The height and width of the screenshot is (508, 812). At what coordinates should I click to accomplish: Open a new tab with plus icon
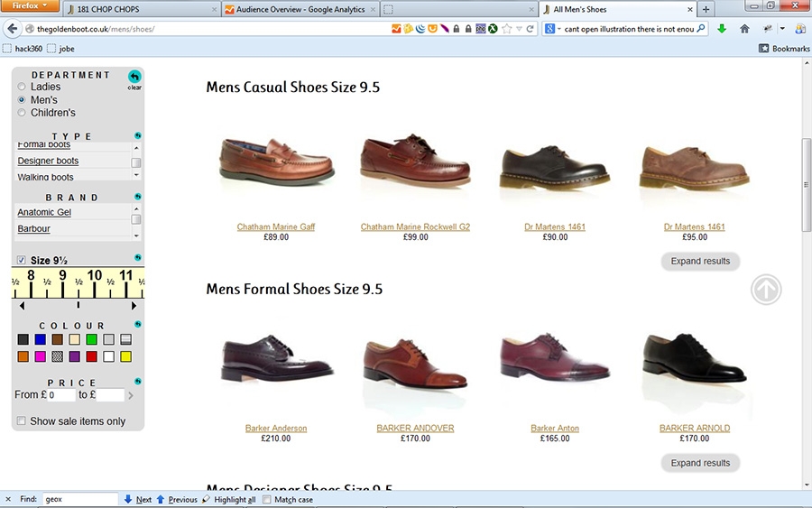[706, 9]
